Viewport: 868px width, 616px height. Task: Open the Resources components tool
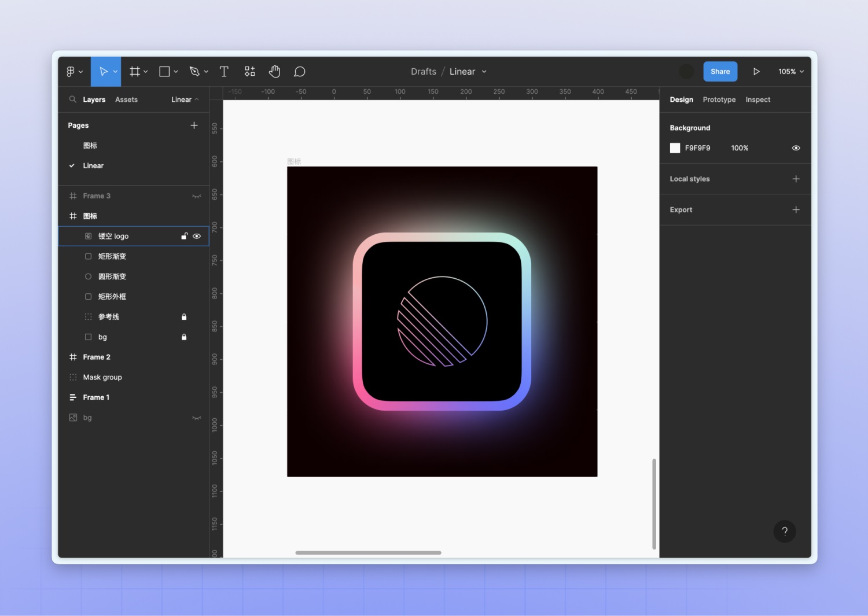click(249, 72)
